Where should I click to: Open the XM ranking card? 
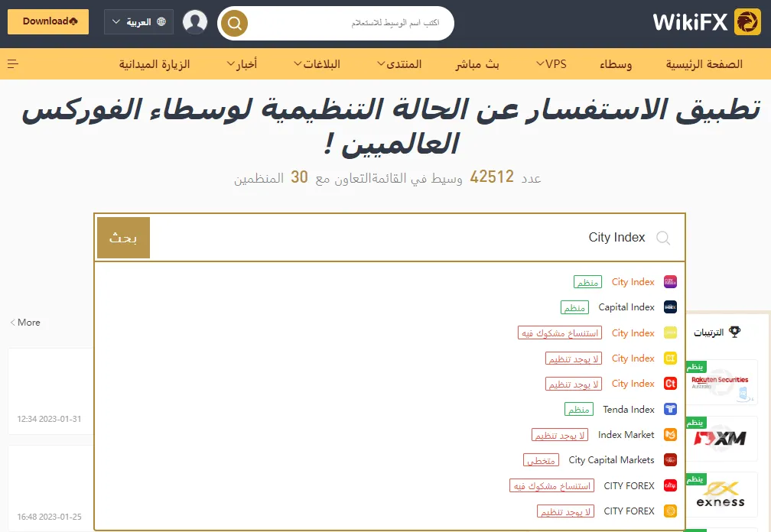point(721,439)
